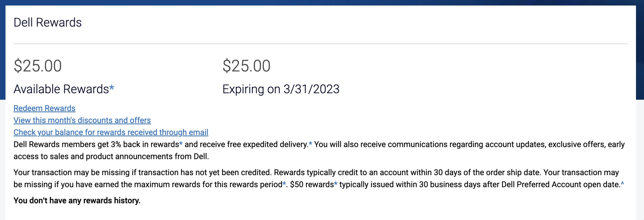View this month's discounts and offers
Image resolution: width=644 pixels, height=220 pixels.
82,120
